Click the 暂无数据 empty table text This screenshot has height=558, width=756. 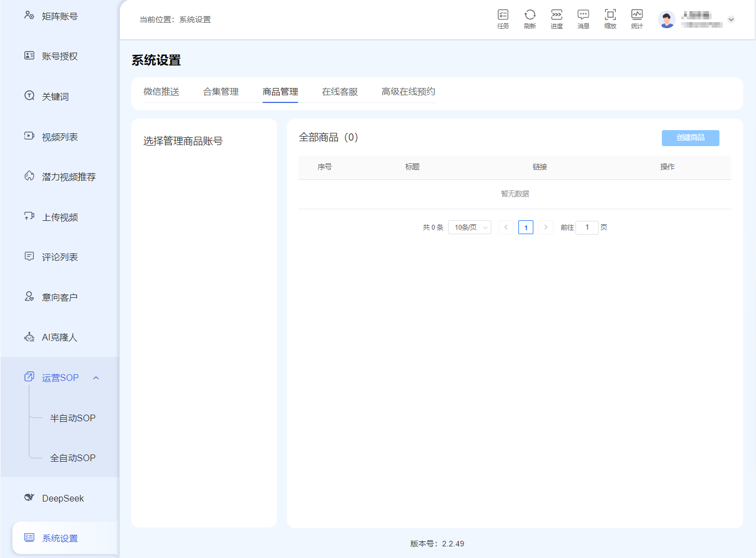(515, 194)
